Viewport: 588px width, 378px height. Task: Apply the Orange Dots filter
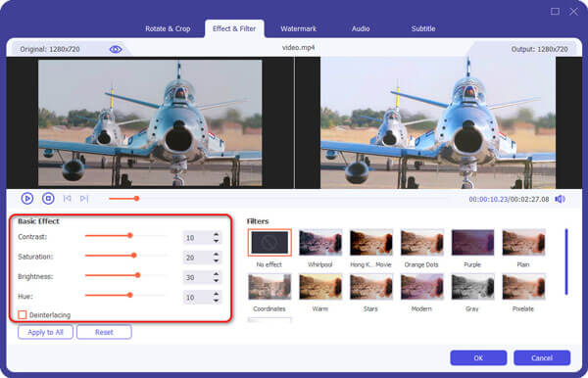pos(421,243)
